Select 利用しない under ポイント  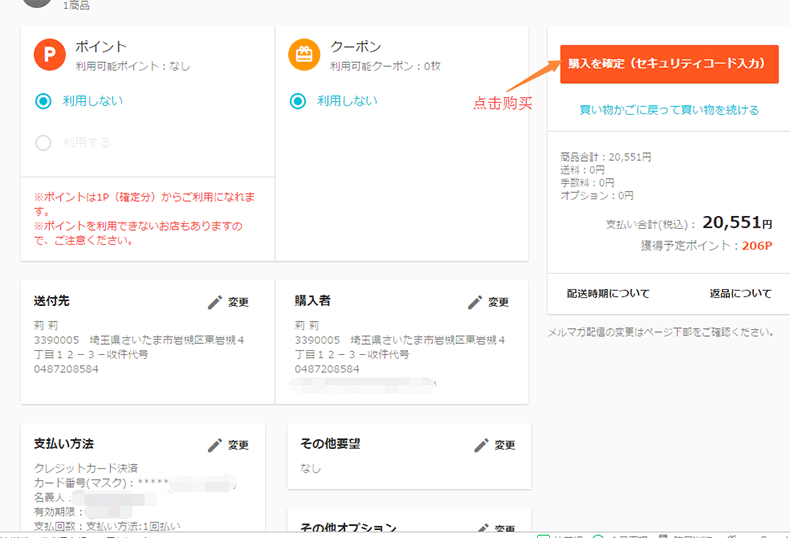click(43, 101)
